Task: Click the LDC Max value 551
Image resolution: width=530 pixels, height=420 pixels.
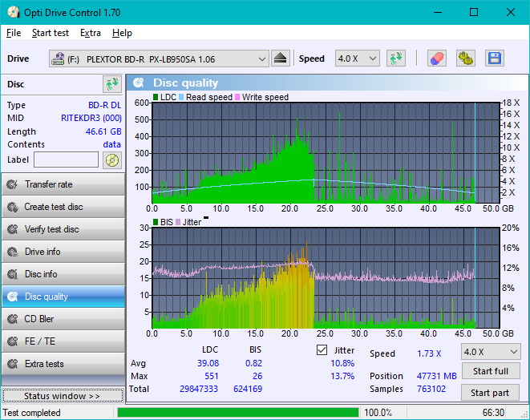Action: click(211, 376)
